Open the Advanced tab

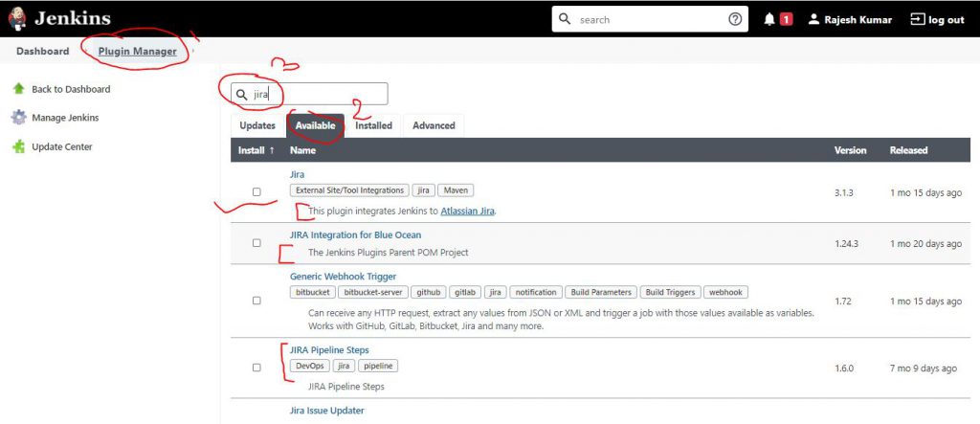pyautogui.click(x=434, y=125)
